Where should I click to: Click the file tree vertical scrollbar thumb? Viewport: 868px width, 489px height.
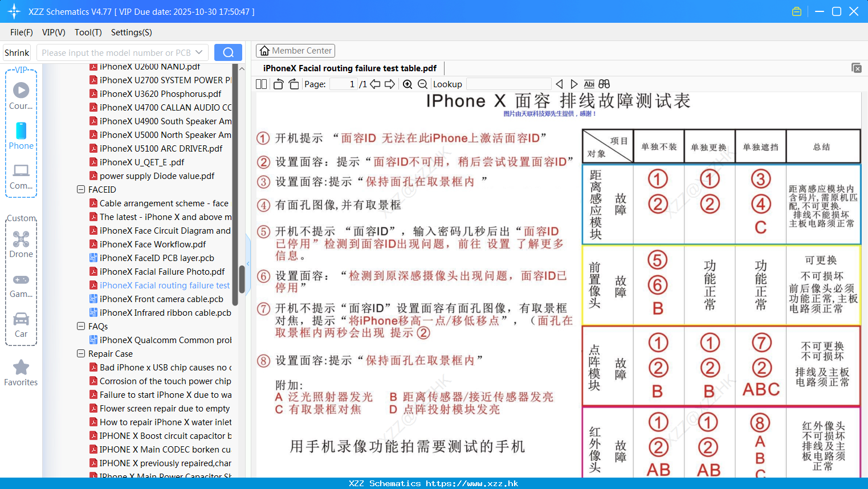(x=242, y=279)
